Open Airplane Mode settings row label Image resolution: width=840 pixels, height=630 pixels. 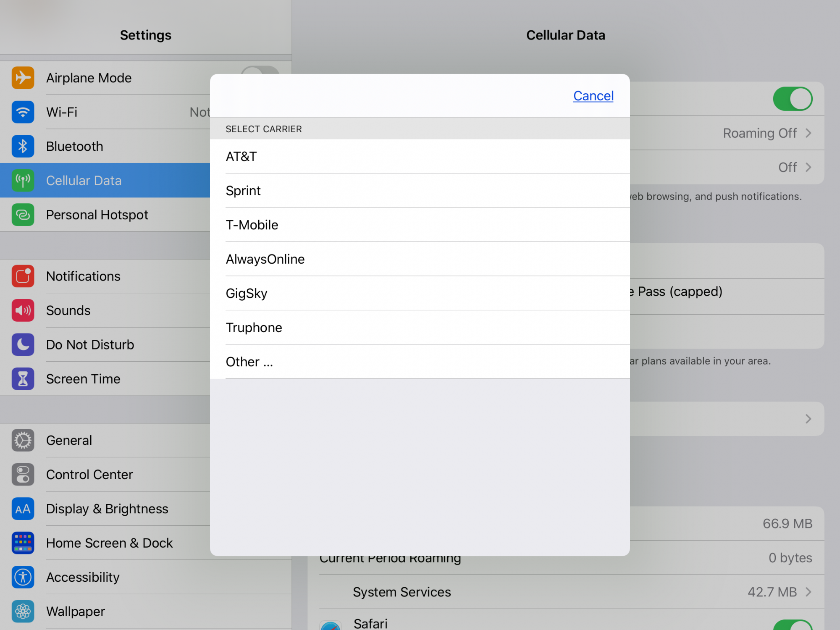tap(89, 78)
